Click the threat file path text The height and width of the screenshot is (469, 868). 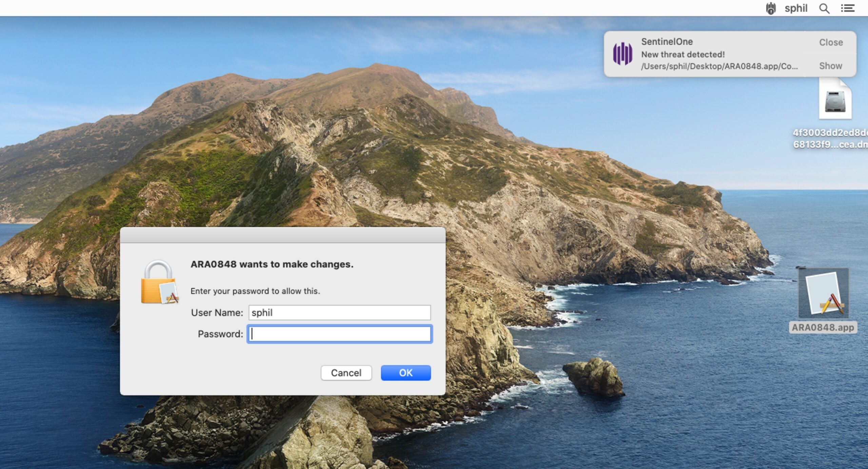click(719, 66)
